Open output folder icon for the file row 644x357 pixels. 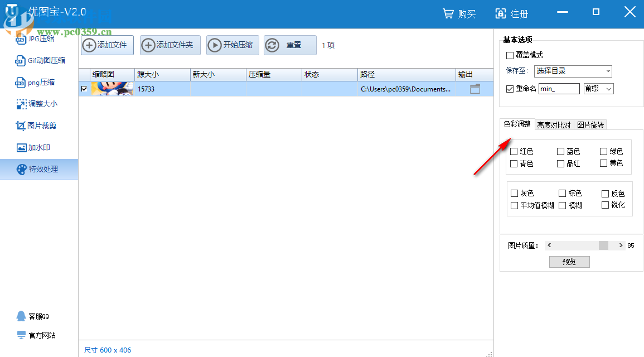(x=475, y=89)
